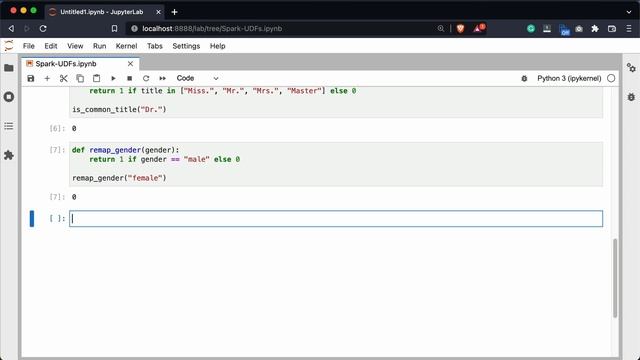The width and height of the screenshot is (640, 360).
Task: Open the Brave Rewards triangle icon
Action: [x=478, y=29]
